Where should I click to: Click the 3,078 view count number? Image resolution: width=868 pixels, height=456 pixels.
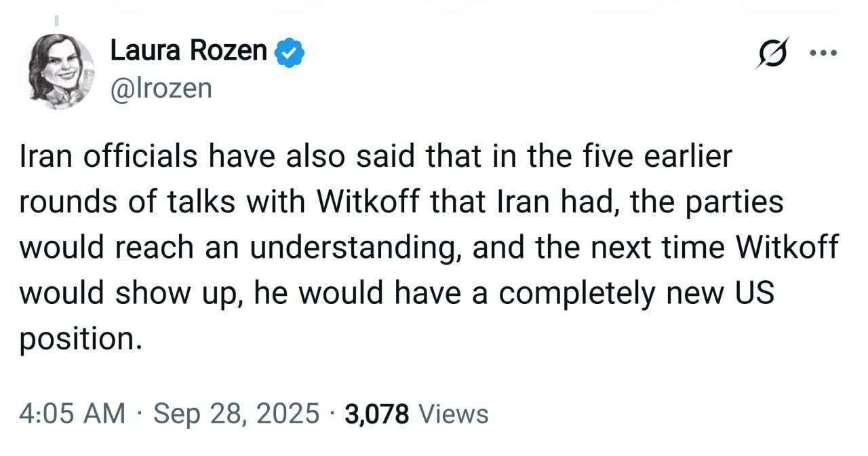[376, 413]
